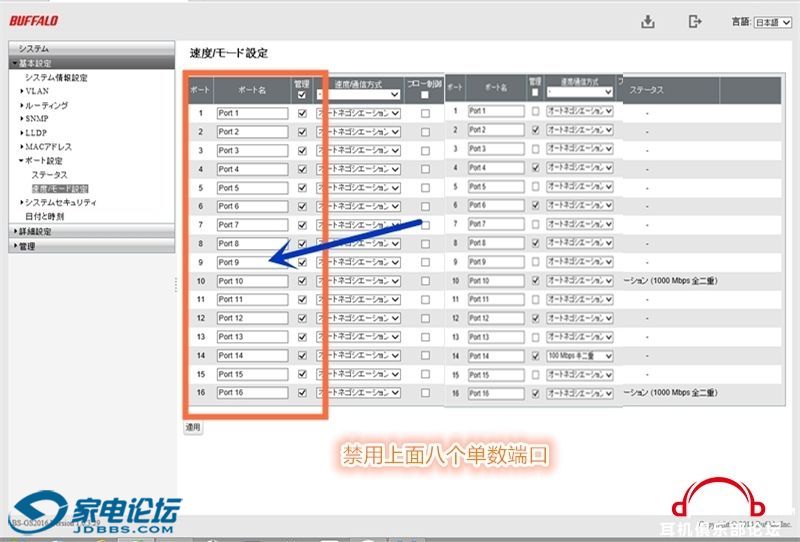
Task: Toggle the 管理 header select-all checkbox
Action: (302, 96)
